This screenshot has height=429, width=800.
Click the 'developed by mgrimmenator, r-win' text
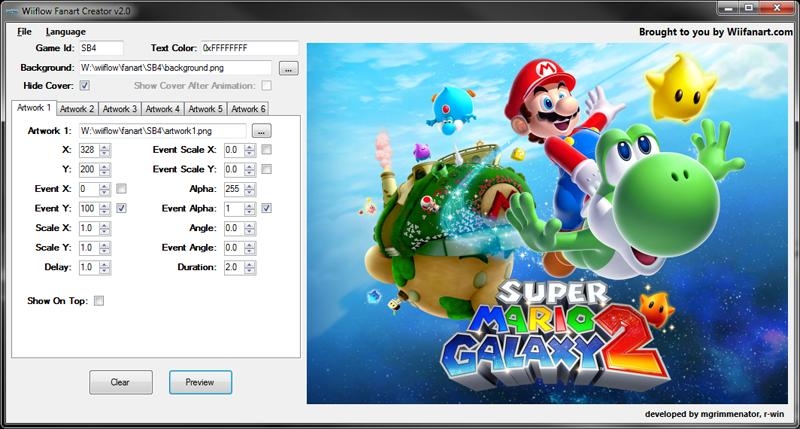click(714, 414)
